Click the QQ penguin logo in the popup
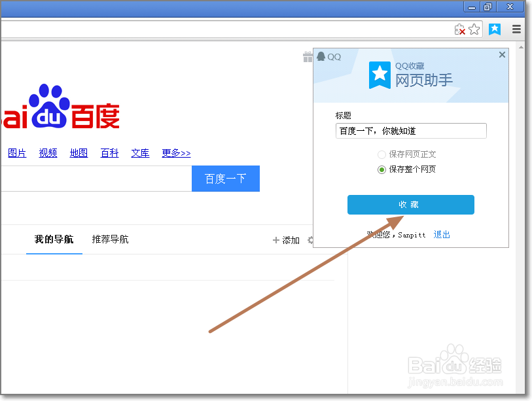The width and height of the screenshot is (532, 401). [x=321, y=56]
